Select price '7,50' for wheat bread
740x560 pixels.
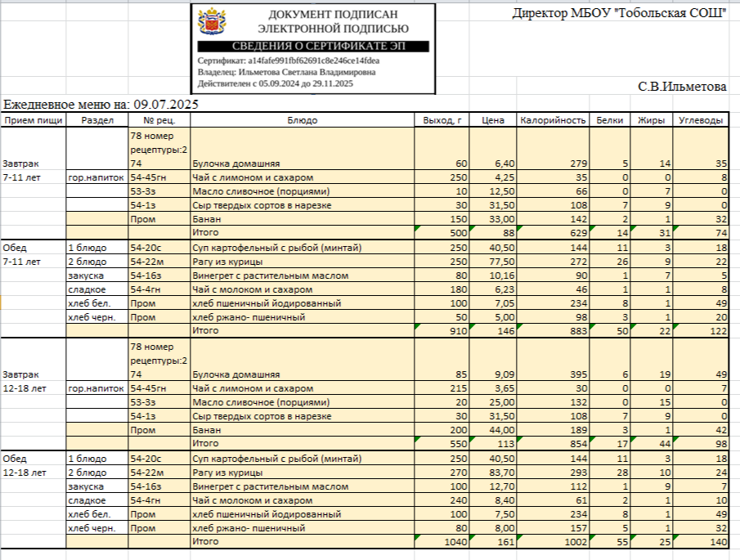click(x=493, y=514)
